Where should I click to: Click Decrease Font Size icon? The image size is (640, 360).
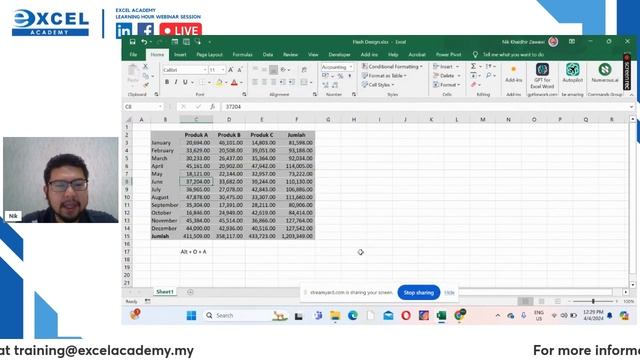(240, 70)
